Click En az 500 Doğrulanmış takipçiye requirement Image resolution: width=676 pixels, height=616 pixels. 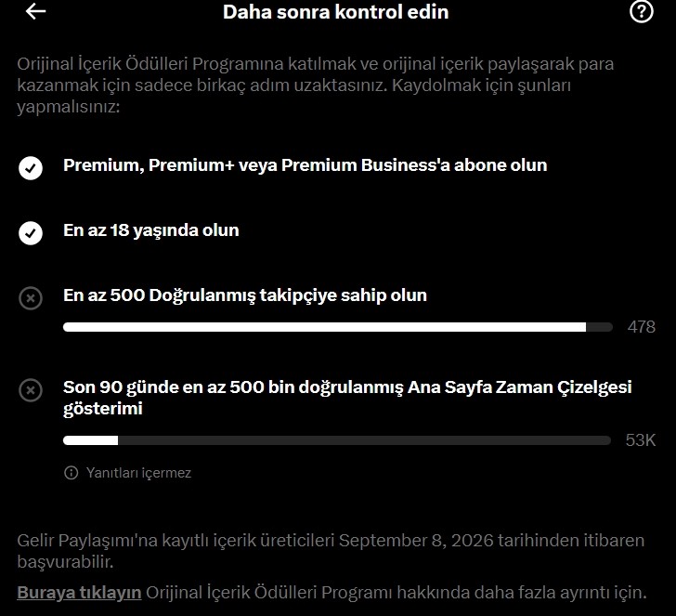point(245,295)
